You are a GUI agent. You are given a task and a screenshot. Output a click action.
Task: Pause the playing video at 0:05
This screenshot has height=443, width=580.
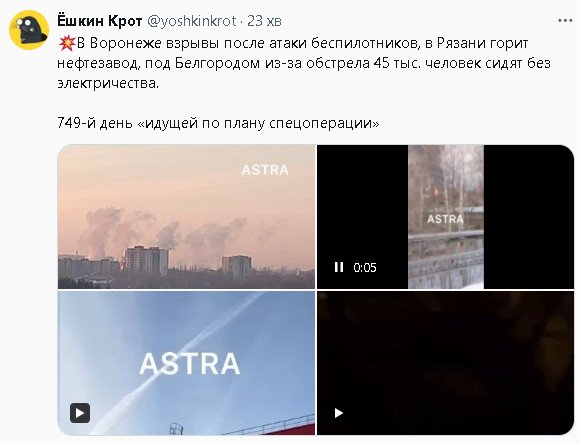pyautogui.click(x=339, y=267)
